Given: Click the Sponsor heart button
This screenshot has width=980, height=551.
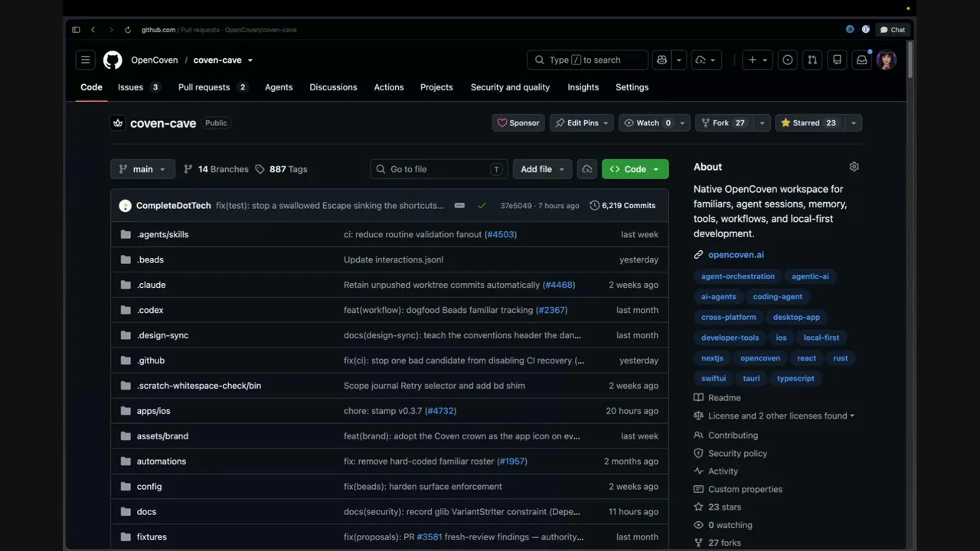Looking at the screenshot, I should click(x=518, y=122).
